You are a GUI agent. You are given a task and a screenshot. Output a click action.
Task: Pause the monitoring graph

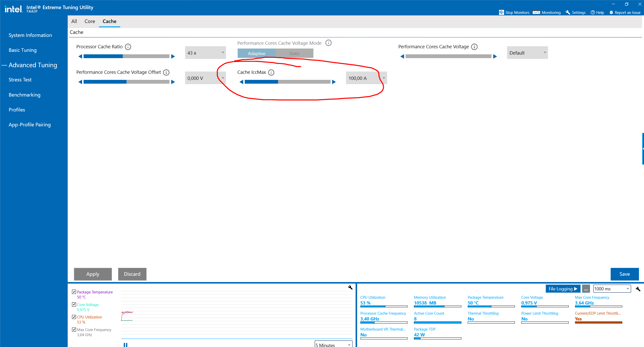click(x=126, y=345)
